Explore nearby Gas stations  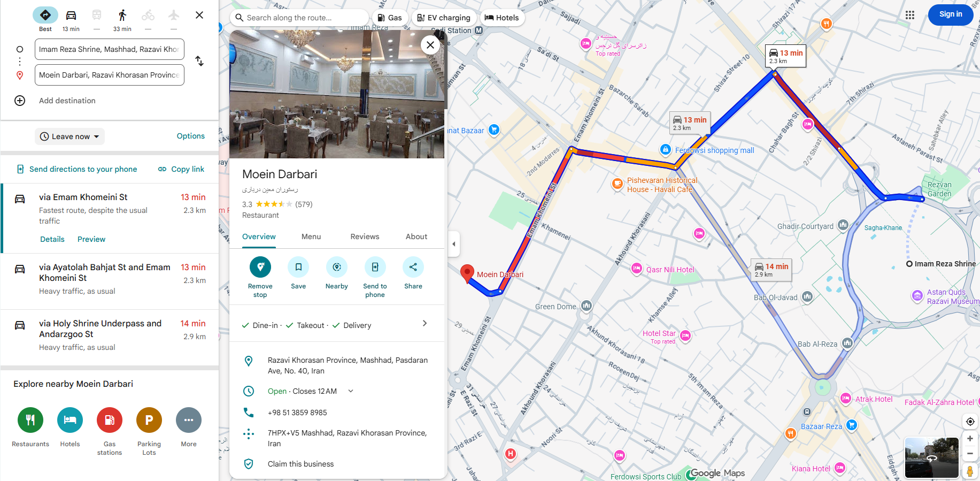click(x=110, y=420)
